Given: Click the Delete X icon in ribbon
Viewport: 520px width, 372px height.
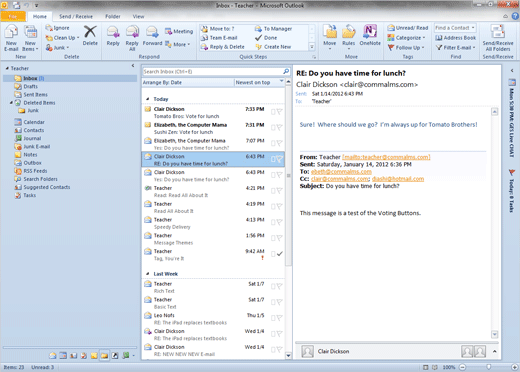Looking at the screenshot, I should [90, 32].
